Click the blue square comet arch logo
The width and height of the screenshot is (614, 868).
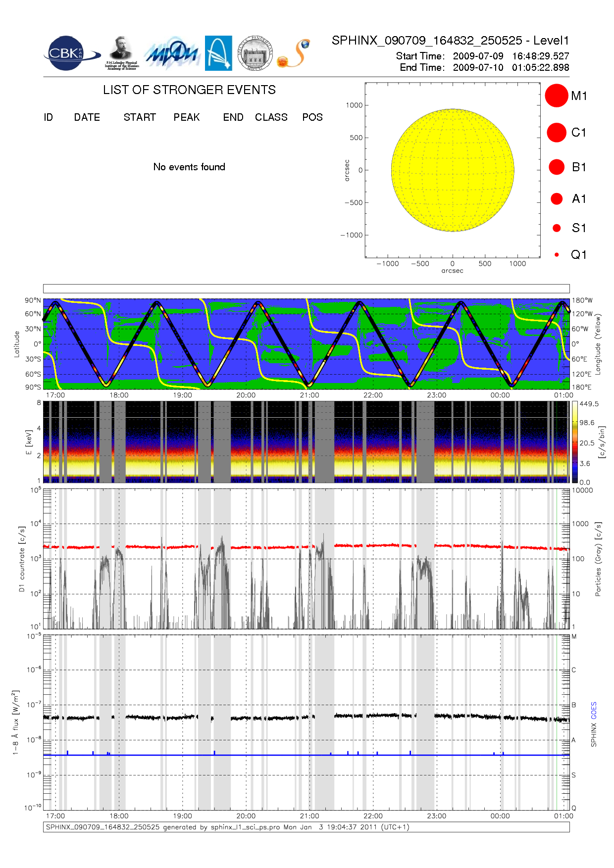click(x=218, y=53)
